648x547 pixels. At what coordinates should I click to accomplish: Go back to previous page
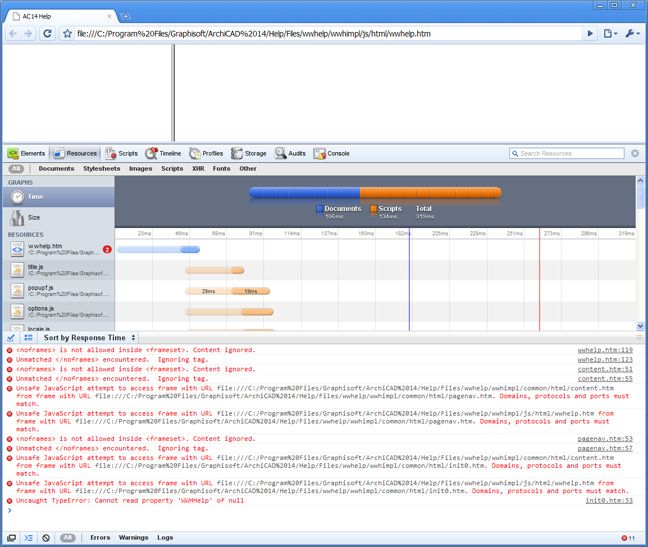13,33
